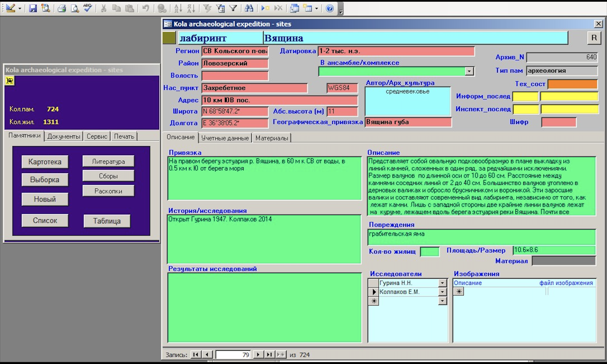This screenshot has height=364, width=607.
Task: Expand the 'В ансамбле/комплексе' dropdown
Action: [469, 71]
